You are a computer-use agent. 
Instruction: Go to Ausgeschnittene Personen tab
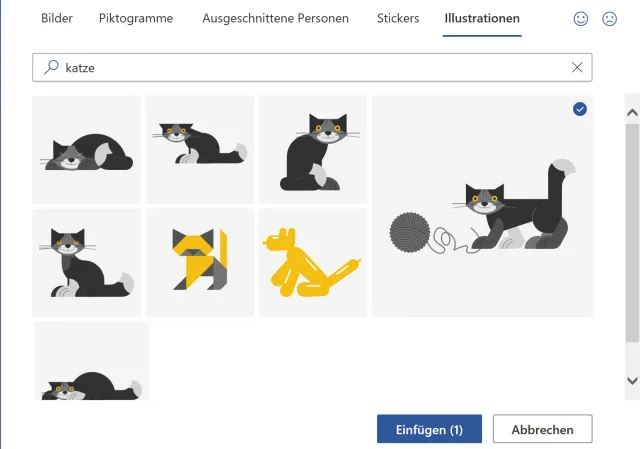click(275, 19)
